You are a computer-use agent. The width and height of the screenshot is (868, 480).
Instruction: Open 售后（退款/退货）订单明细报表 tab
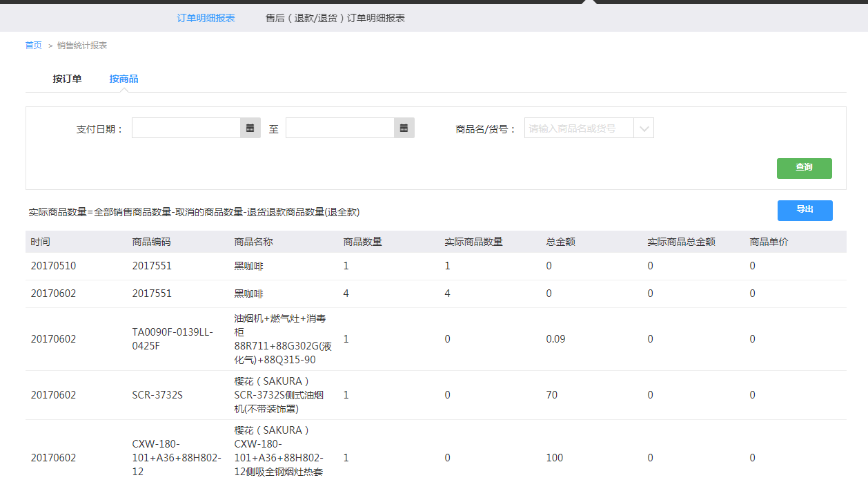[x=335, y=18]
